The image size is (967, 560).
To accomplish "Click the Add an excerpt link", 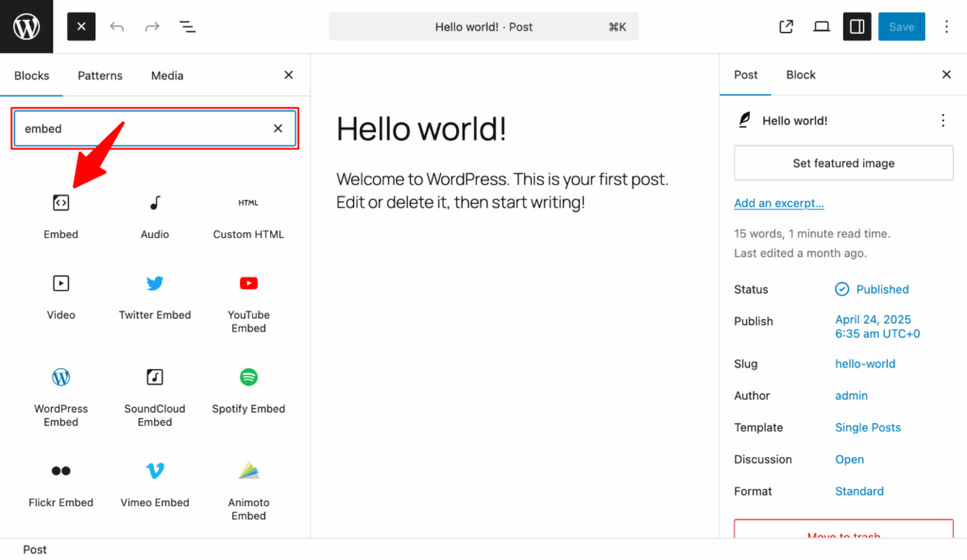I will coord(778,202).
